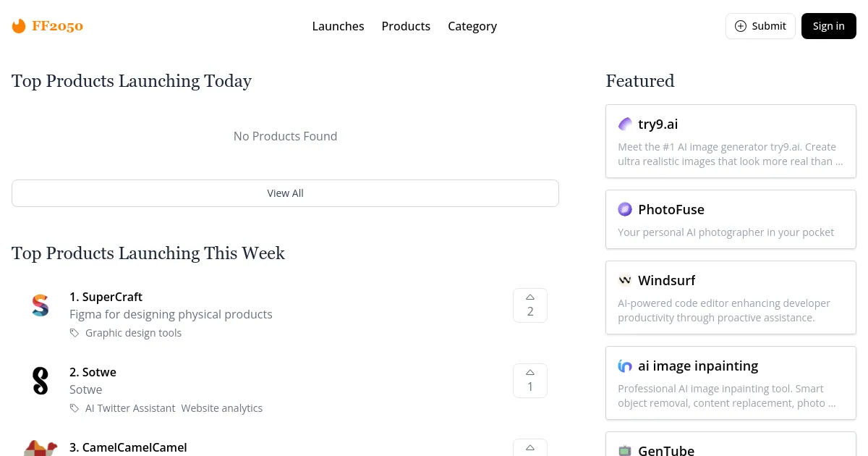Open the Category navigation item
This screenshot has height=456, width=868.
(x=472, y=26)
